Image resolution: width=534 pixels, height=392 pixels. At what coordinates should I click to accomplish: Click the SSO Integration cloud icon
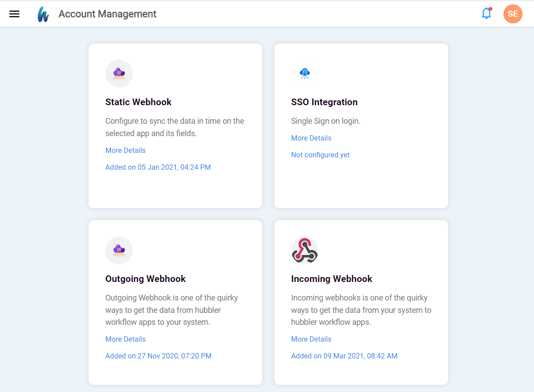click(305, 73)
